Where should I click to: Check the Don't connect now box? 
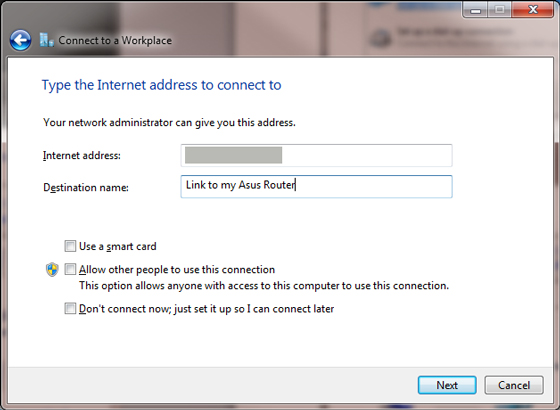(70, 308)
